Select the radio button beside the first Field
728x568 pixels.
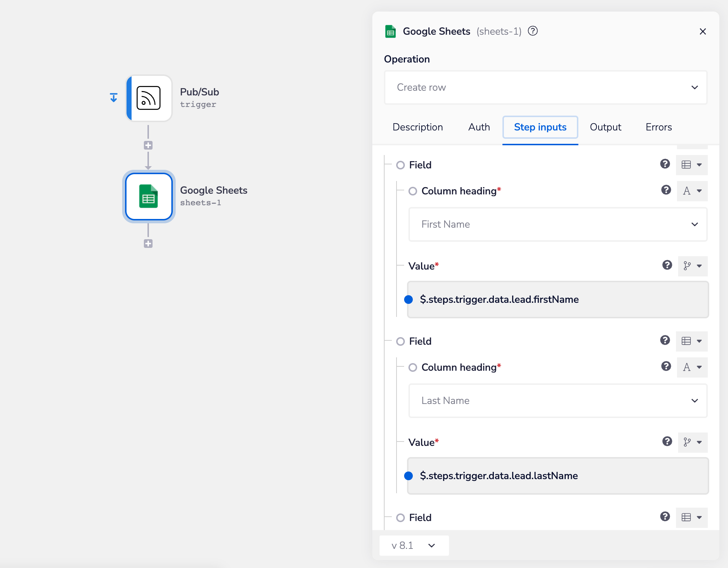pos(401,165)
